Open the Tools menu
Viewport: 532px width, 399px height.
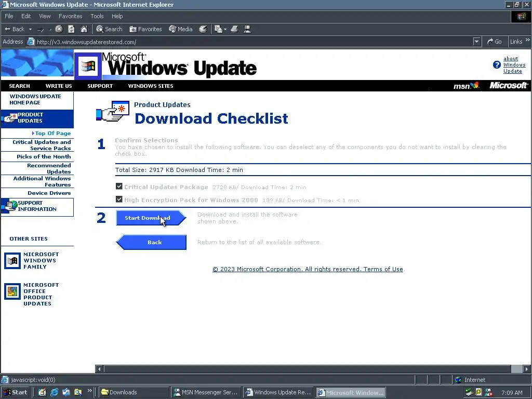click(97, 16)
